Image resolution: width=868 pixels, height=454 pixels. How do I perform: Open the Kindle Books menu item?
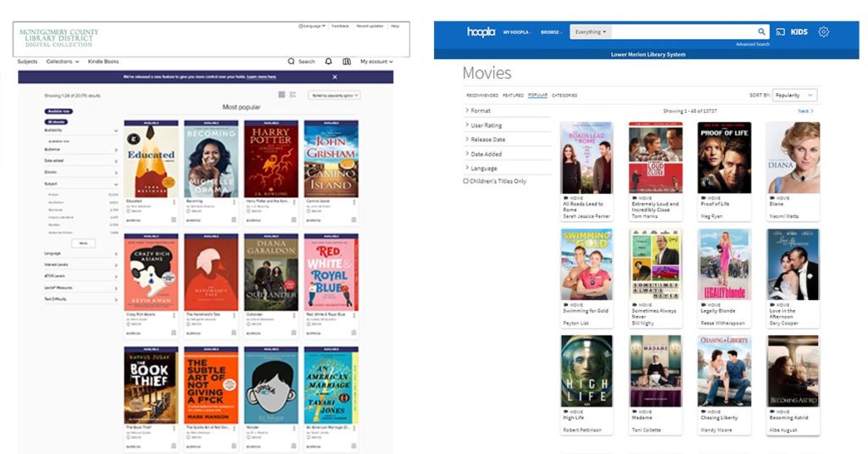point(103,61)
